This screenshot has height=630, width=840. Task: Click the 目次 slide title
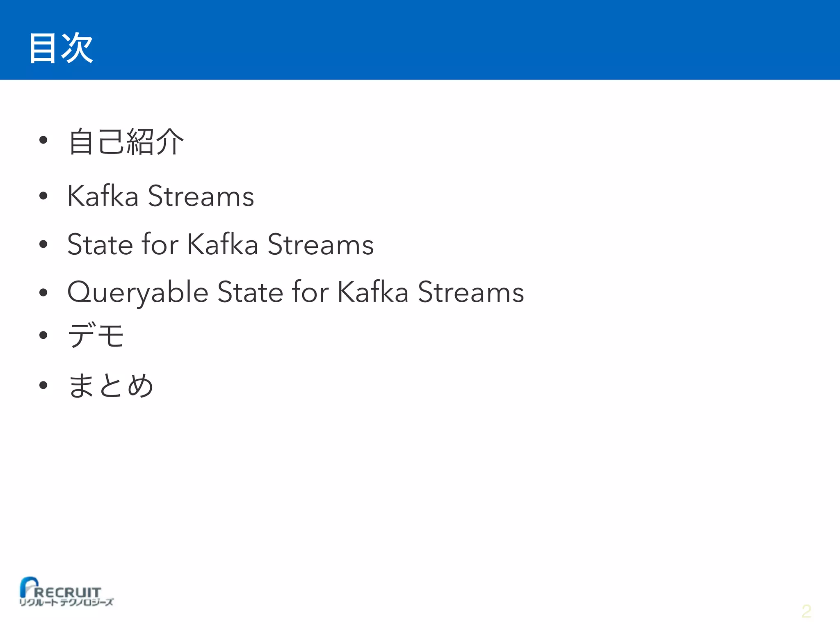61,48
